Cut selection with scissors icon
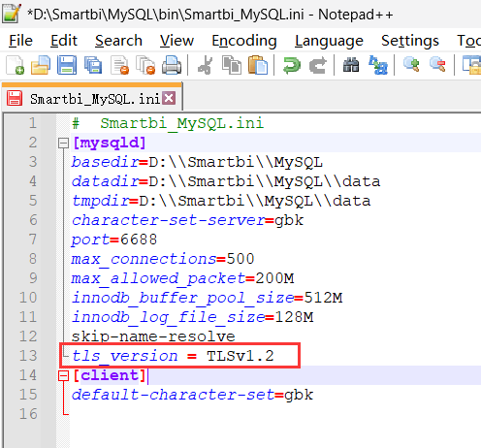Image resolution: width=481 pixels, height=448 pixels. (x=206, y=65)
